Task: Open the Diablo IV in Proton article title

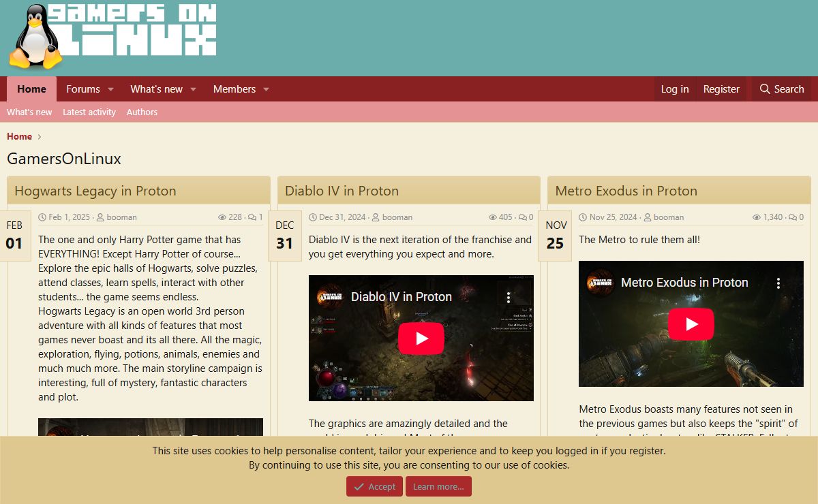Action: [342, 191]
